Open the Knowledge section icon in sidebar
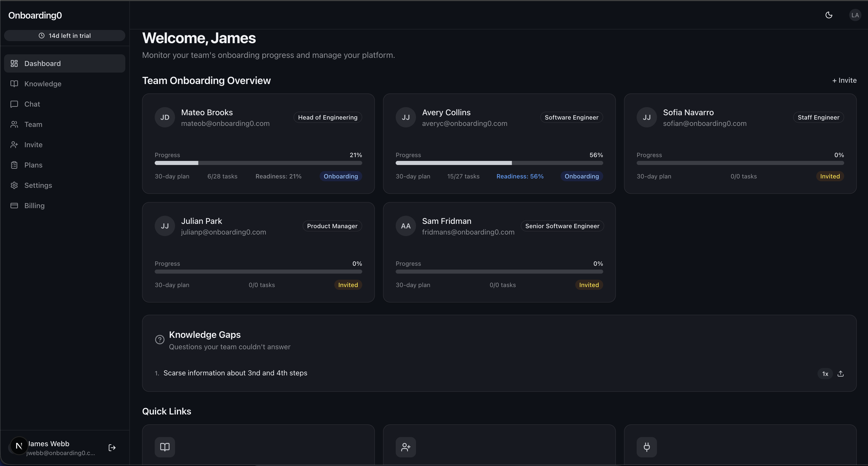This screenshot has width=868, height=466. coord(14,84)
